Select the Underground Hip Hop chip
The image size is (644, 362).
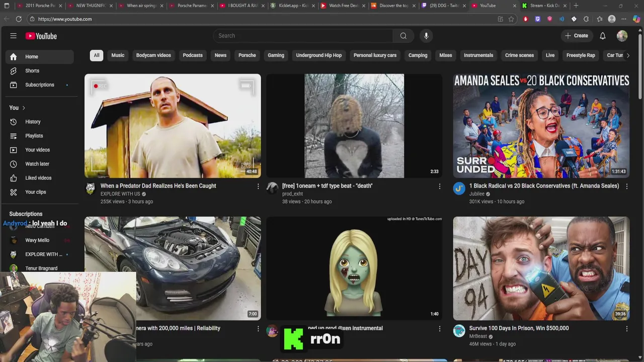coord(319,55)
